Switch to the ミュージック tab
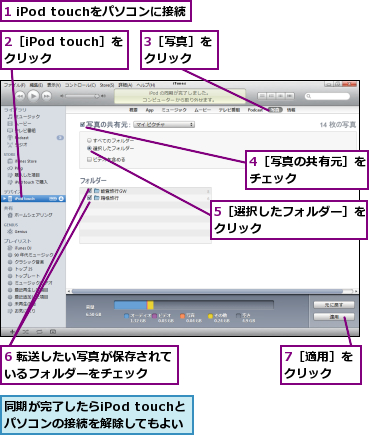Viewport: 369px width, 435px height. pyautogui.click(x=174, y=110)
